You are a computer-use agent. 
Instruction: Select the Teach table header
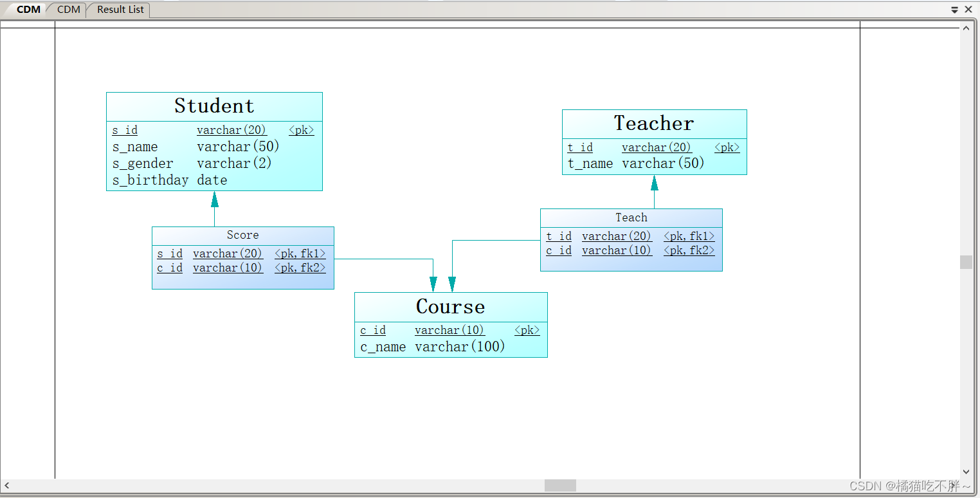pyautogui.click(x=631, y=217)
